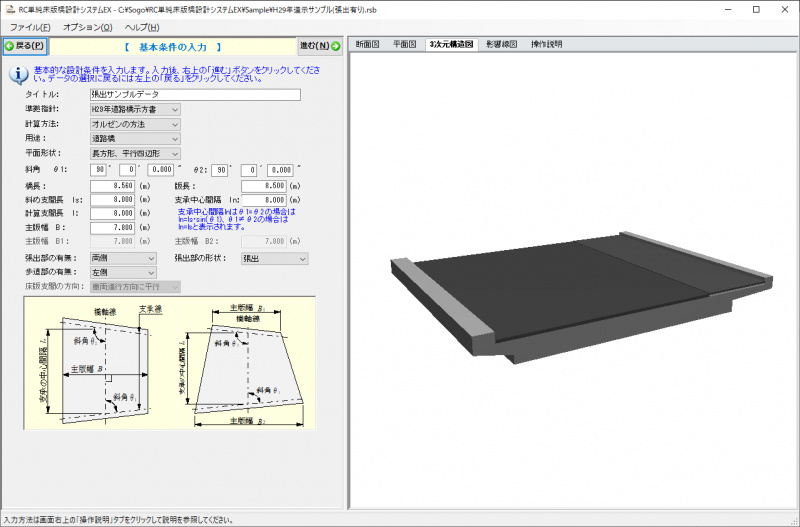Click the blue information icon
800x527 pixels.
coord(19,76)
